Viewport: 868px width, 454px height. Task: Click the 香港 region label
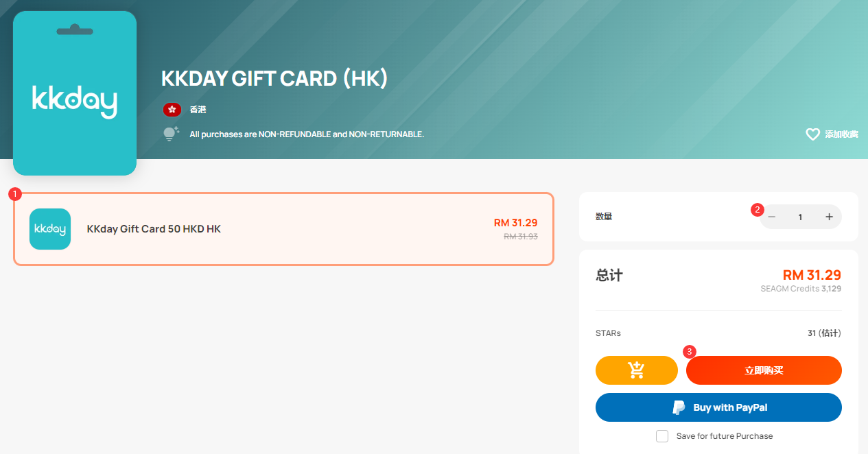point(198,110)
